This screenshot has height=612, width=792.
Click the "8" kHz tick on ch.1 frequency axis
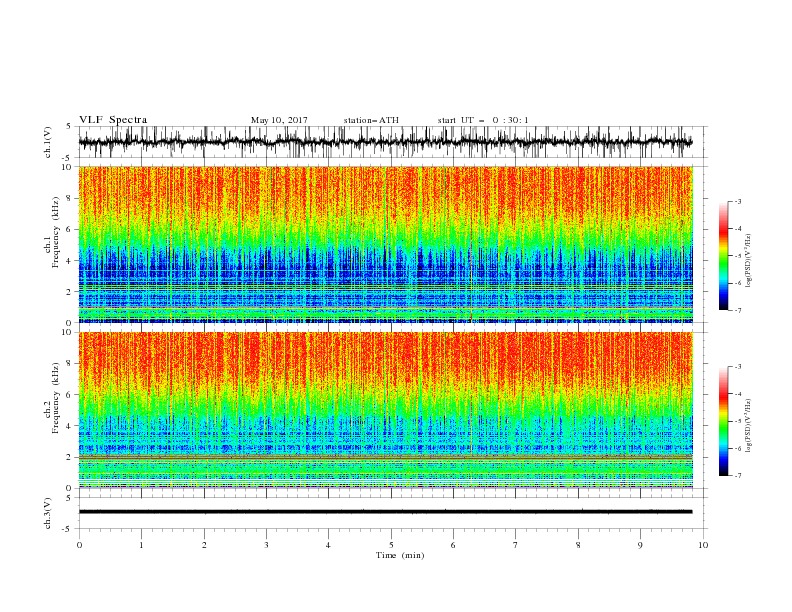[x=69, y=198]
